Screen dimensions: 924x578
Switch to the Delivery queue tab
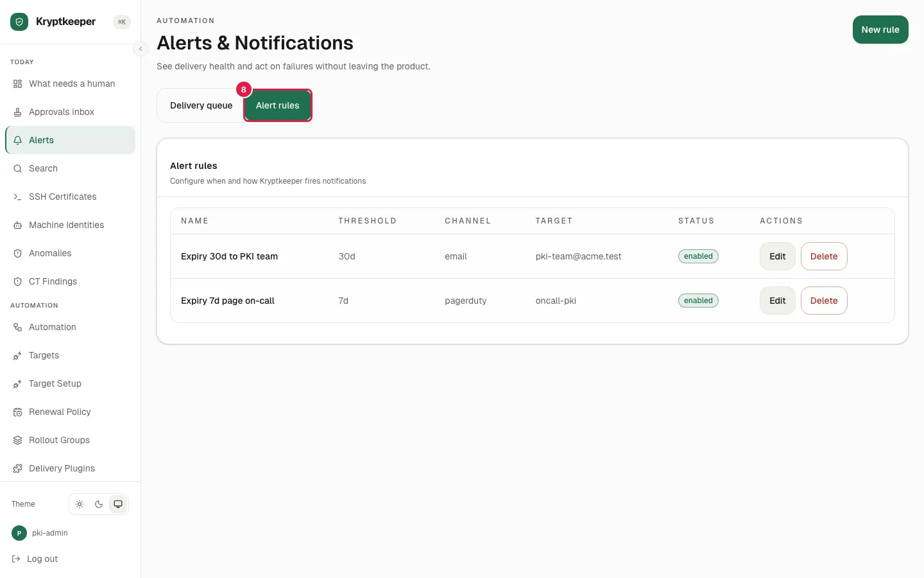click(201, 105)
